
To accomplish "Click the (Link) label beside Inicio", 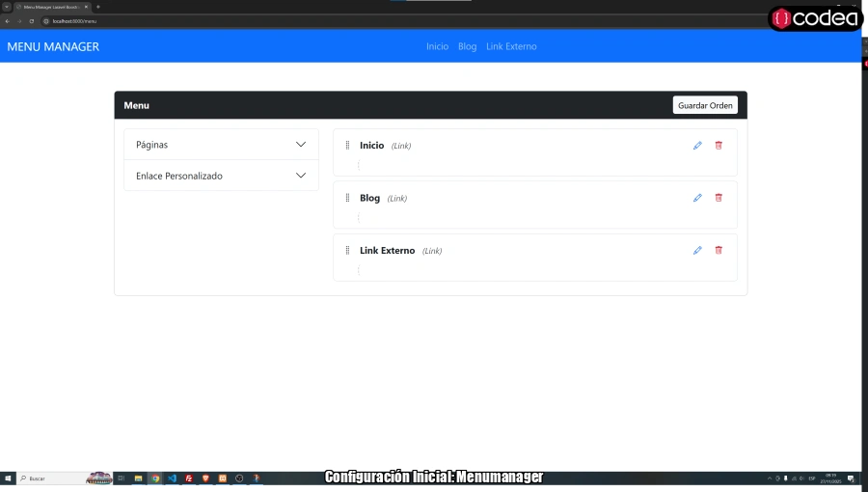I will click(x=401, y=146).
